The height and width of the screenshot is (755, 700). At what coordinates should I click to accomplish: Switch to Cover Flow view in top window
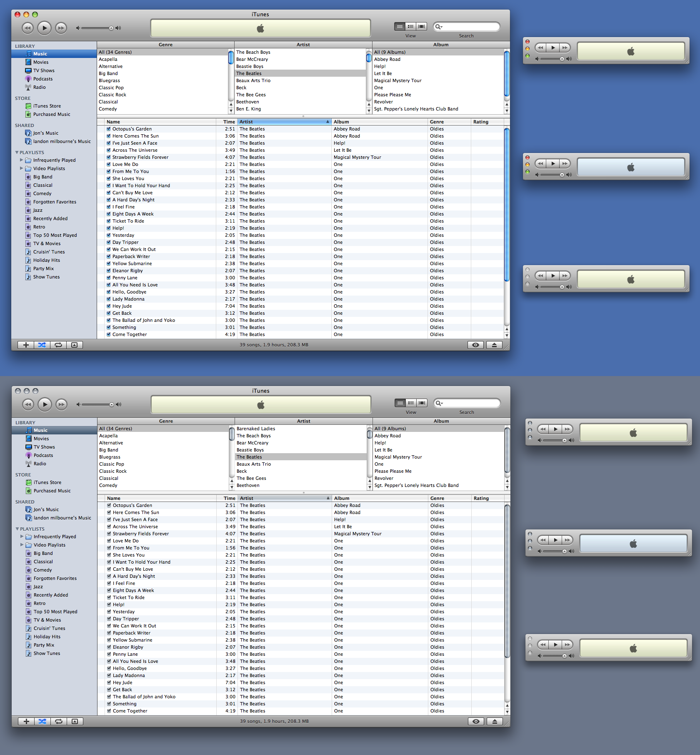click(422, 27)
